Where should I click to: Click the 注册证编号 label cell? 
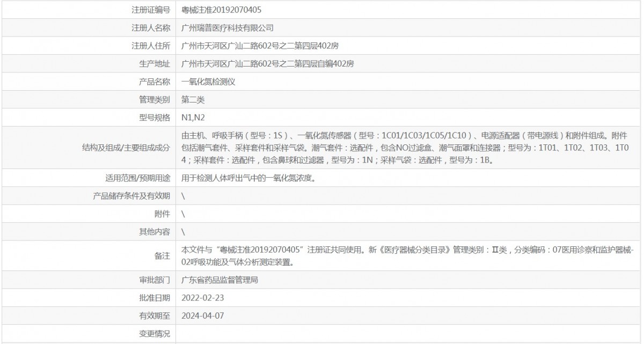point(151,10)
